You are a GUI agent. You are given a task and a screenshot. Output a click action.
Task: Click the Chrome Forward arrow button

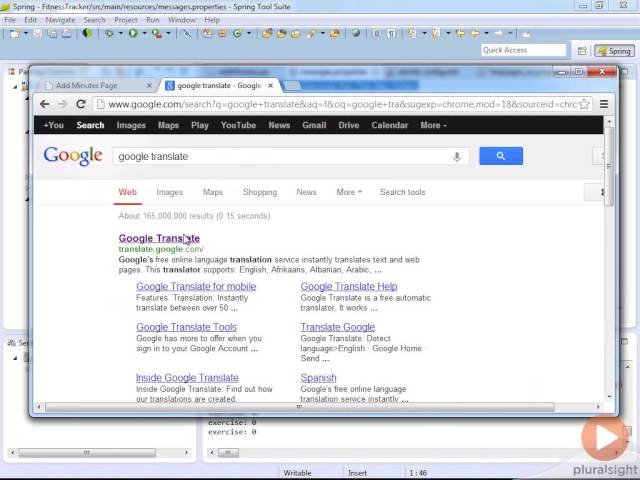pyautogui.click(x=62, y=104)
